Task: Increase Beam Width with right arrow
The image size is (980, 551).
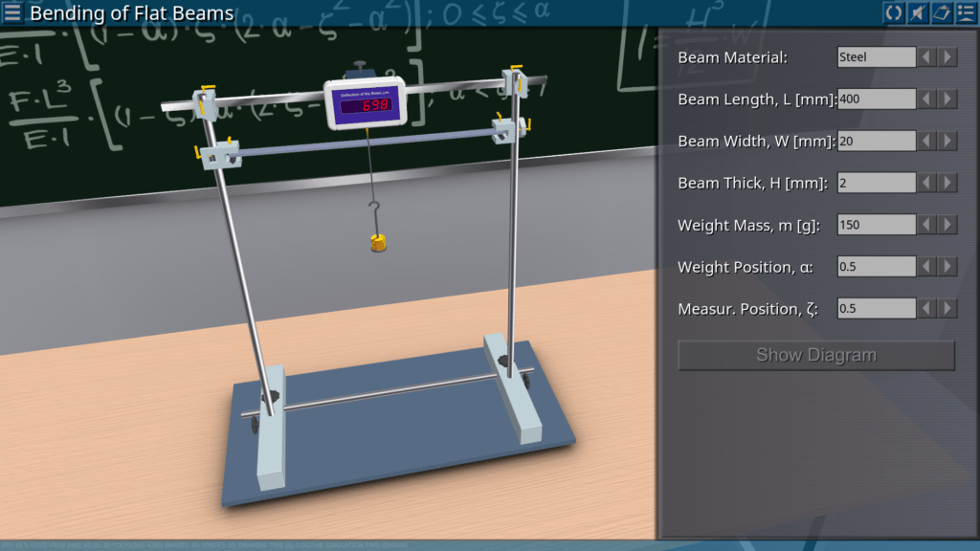Action: [947, 142]
